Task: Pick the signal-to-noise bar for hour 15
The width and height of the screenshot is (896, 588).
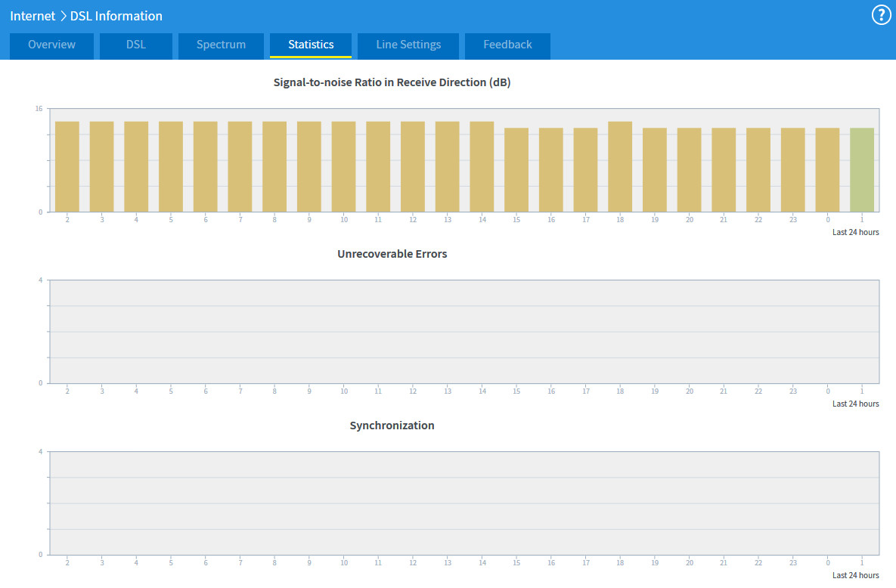Action: (x=516, y=170)
